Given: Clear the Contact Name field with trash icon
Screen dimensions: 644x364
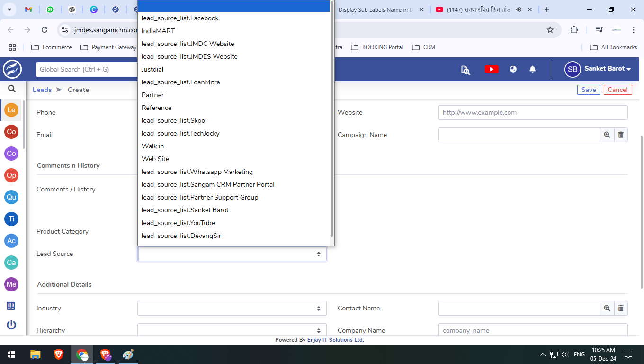Looking at the screenshot, I should (x=621, y=309).
